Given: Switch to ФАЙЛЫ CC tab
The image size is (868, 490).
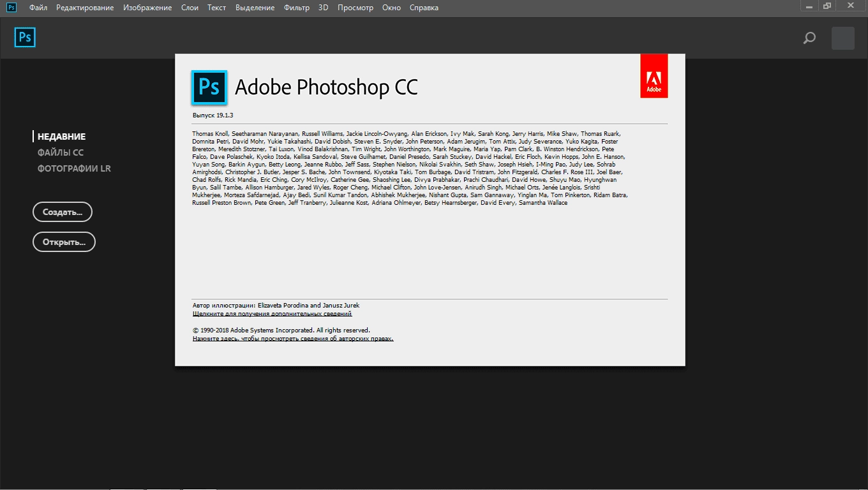Looking at the screenshot, I should 61,152.
